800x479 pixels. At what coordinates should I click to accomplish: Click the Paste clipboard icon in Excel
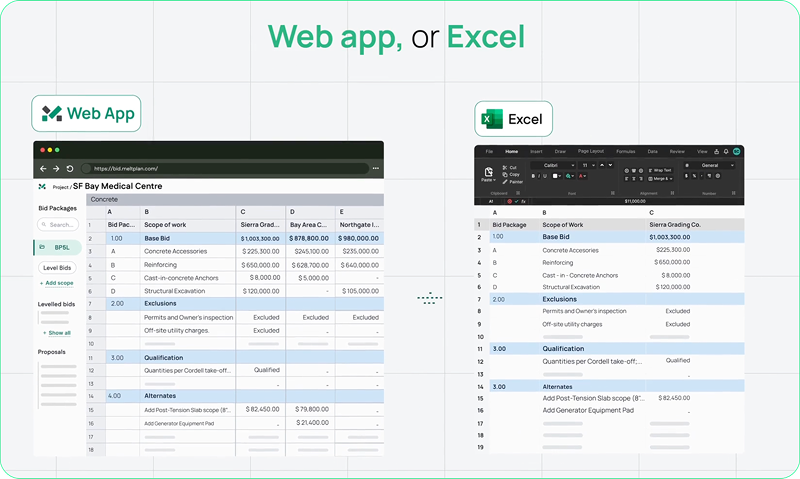pyautogui.click(x=488, y=172)
